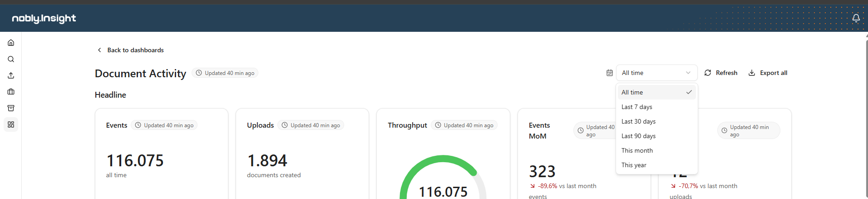Click the Headline section label

pyautogui.click(x=110, y=95)
